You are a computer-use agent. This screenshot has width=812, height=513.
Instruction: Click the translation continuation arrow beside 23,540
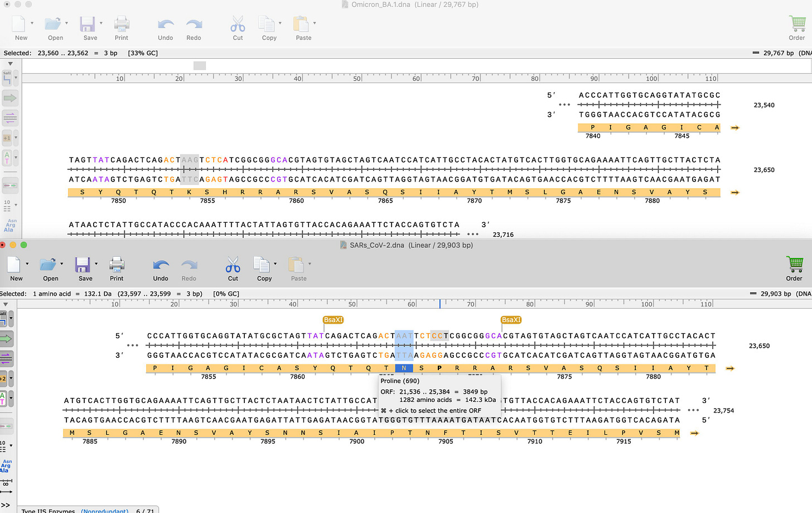coord(735,128)
